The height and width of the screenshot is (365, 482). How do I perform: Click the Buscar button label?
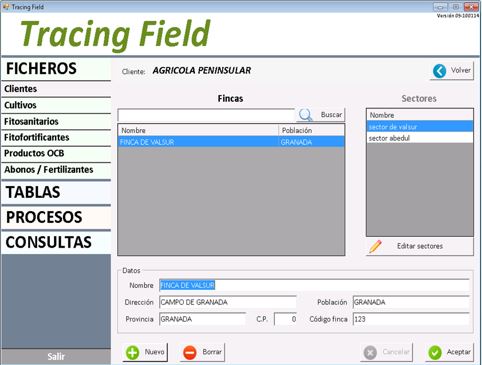(x=331, y=115)
